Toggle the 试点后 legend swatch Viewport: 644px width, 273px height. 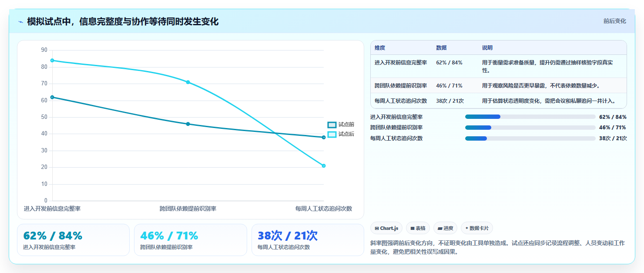click(332, 134)
